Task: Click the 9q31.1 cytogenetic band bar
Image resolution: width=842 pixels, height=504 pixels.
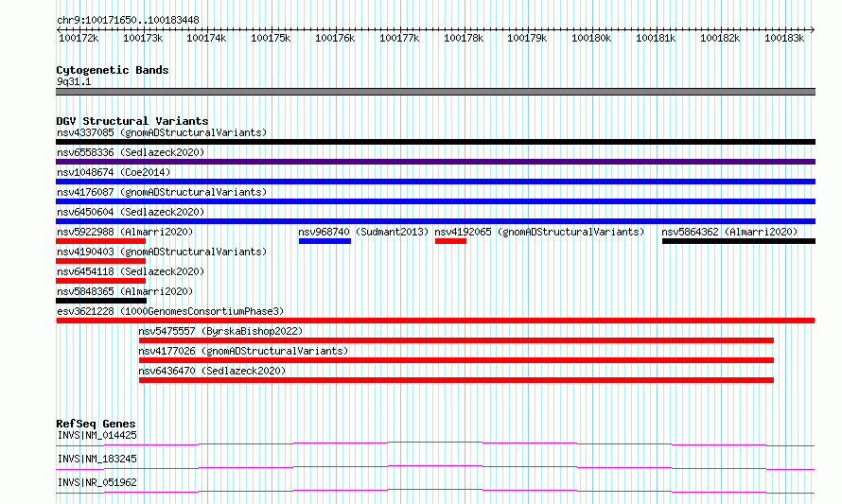Action: [435, 92]
